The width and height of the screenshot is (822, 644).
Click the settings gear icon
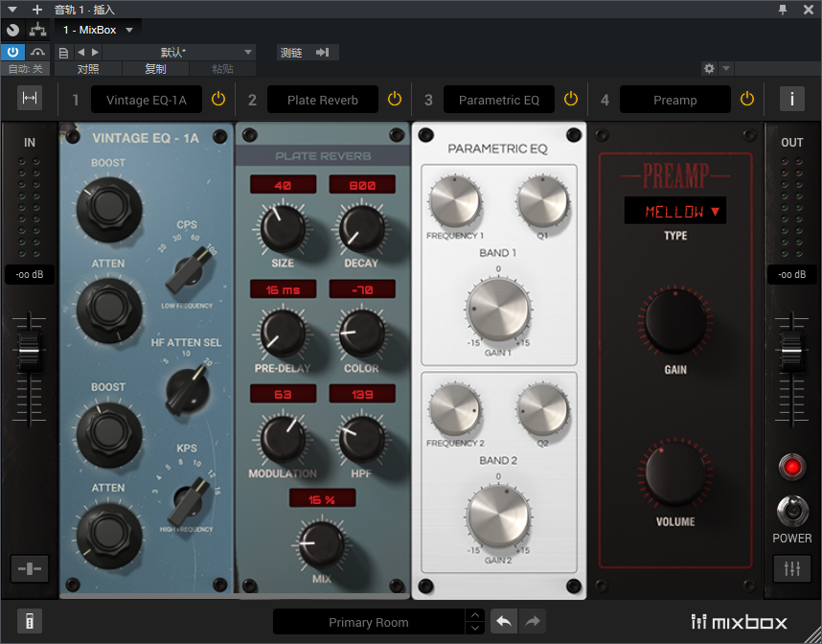[709, 69]
